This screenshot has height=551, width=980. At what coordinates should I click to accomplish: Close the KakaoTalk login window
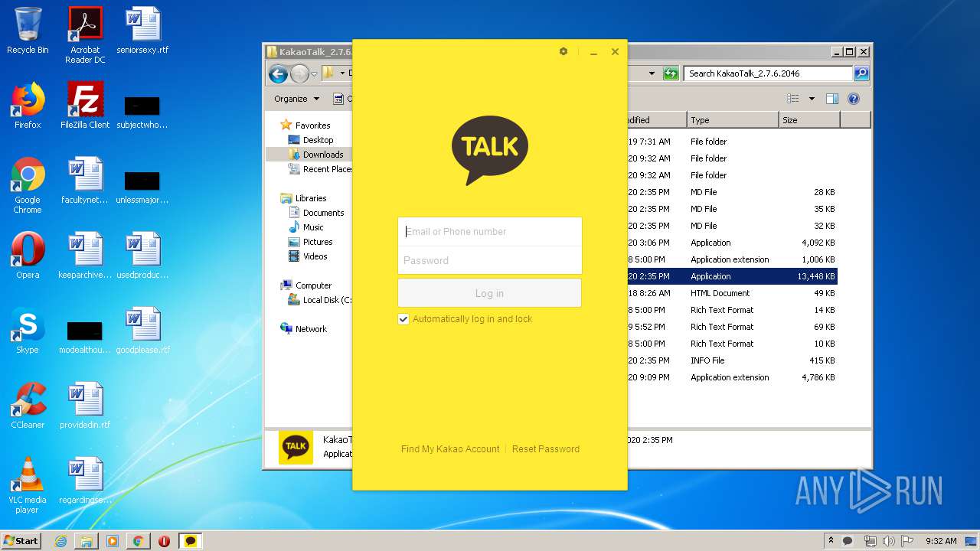coord(615,51)
